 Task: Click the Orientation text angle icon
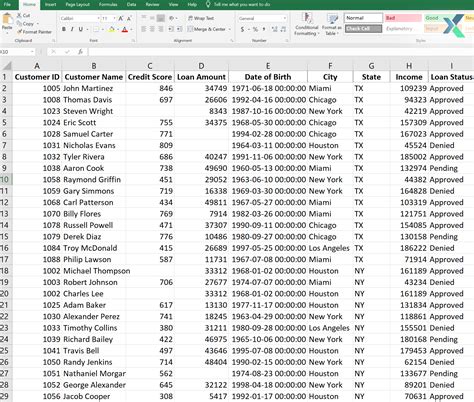(172, 18)
